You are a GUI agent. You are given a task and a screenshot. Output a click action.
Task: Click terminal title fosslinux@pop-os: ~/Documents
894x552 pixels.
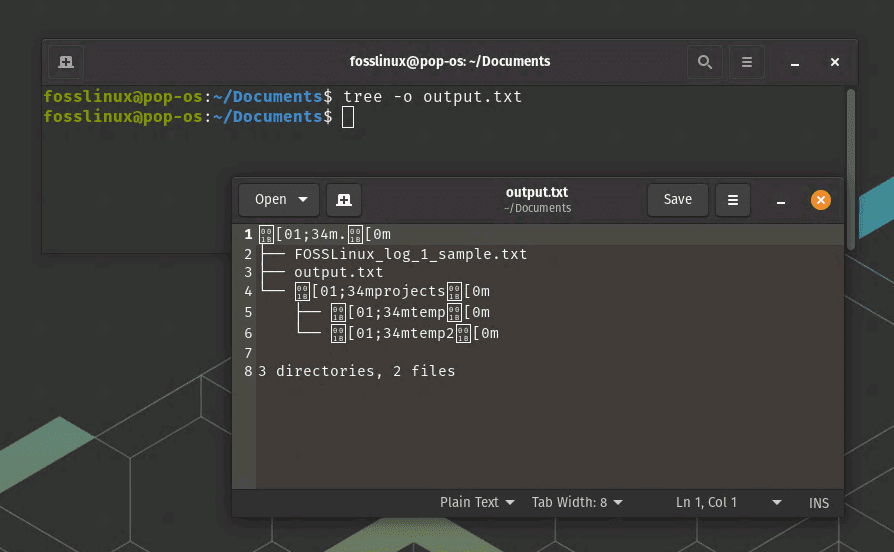coord(450,62)
